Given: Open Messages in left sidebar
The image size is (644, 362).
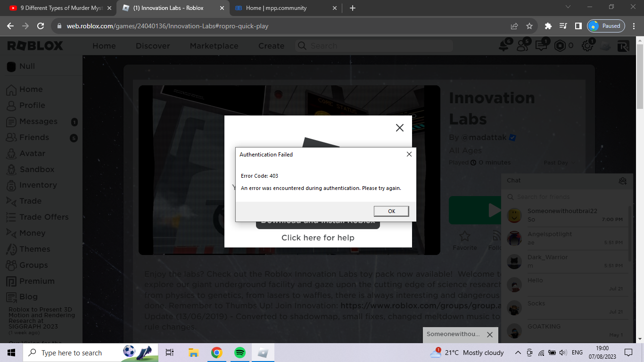Looking at the screenshot, I should click(38, 121).
